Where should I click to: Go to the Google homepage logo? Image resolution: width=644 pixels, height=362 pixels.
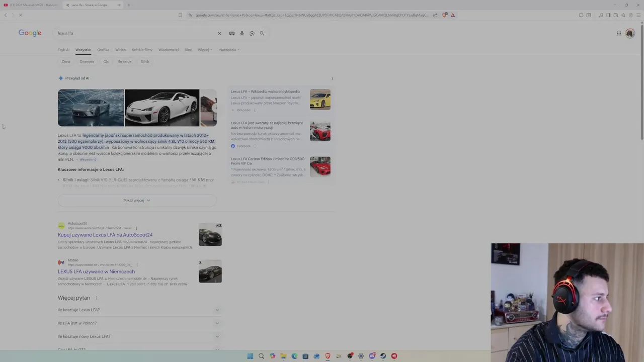pyautogui.click(x=30, y=33)
